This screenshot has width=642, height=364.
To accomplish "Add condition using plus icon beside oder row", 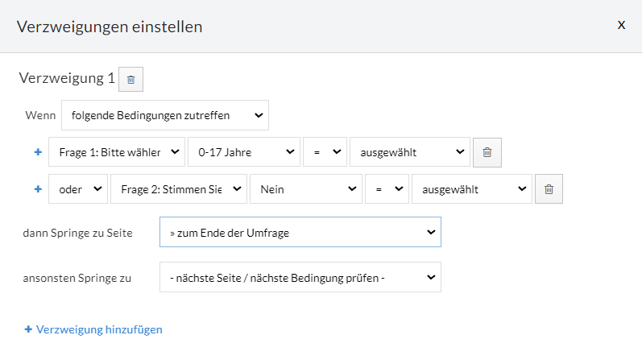I will pyautogui.click(x=38, y=188).
